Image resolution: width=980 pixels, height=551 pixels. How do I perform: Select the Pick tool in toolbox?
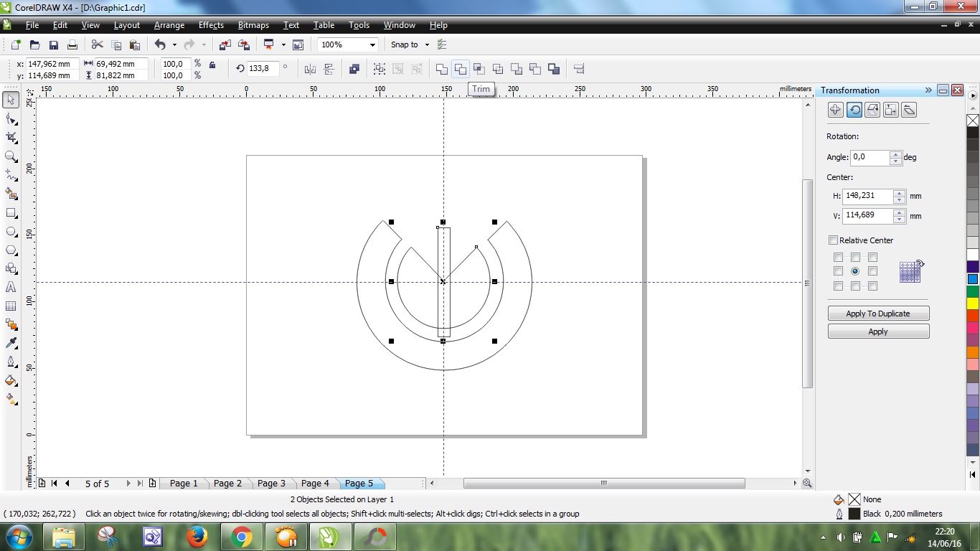[x=11, y=100]
